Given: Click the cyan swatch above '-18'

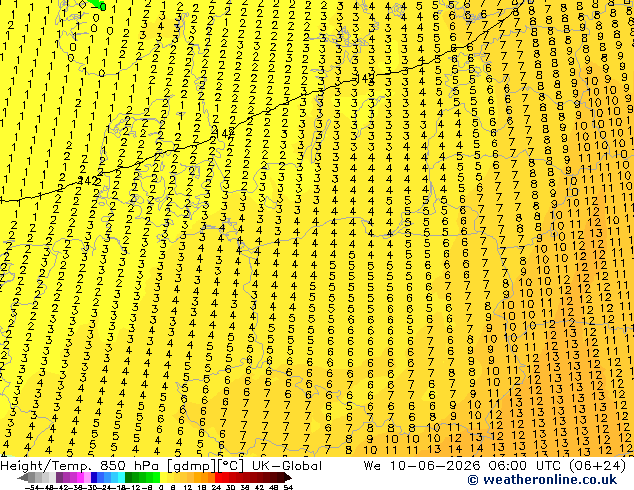Looking at the screenshot, I should (x=121, y=478).
